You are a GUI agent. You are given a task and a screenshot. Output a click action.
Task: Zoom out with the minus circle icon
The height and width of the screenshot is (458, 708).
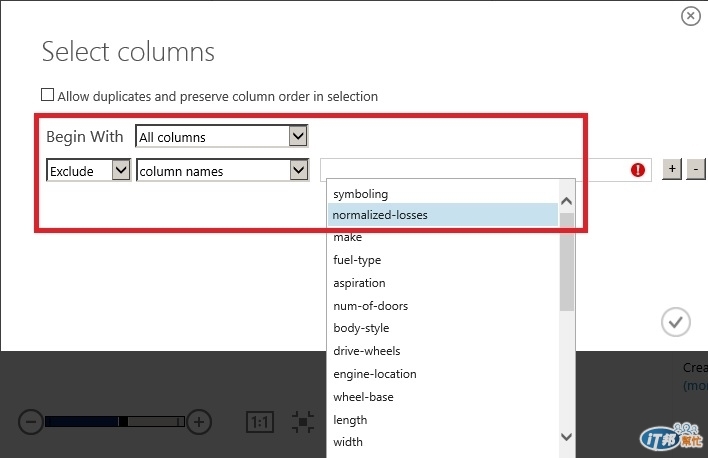(31, 422)
